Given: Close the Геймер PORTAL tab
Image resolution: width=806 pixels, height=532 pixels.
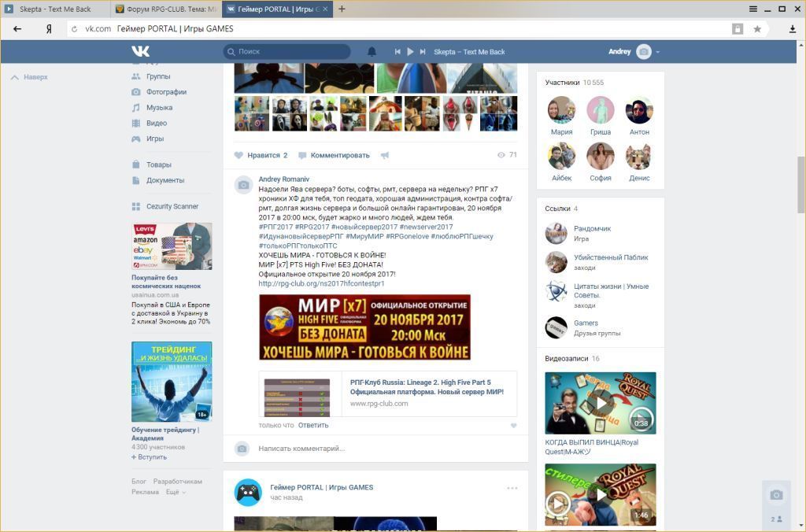Looking at the screenshot, I should tap(325, 9).
